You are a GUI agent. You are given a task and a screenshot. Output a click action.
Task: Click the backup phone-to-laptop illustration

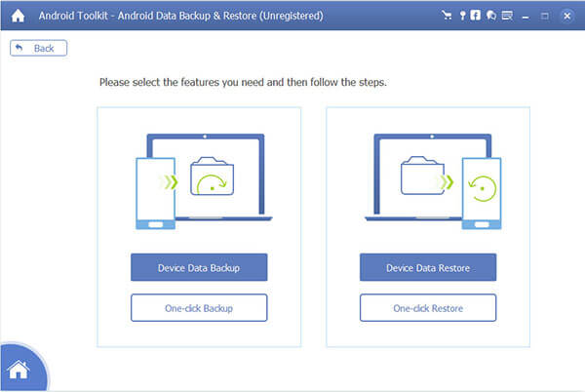[204, 181]
